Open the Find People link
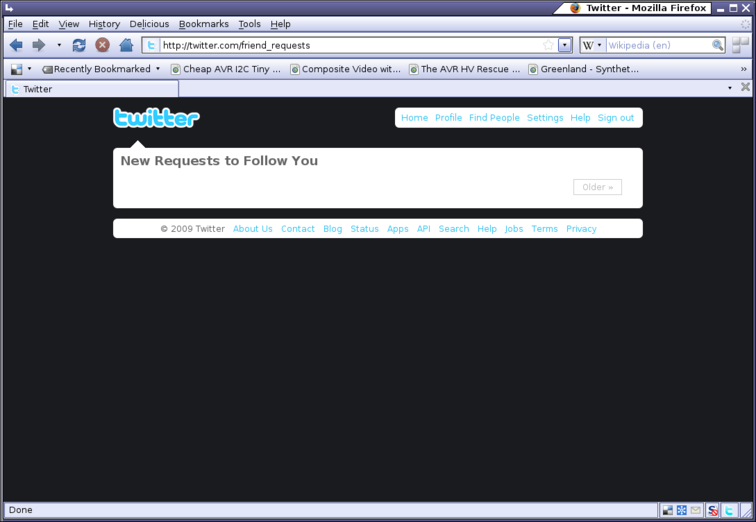 coord(494,118)
